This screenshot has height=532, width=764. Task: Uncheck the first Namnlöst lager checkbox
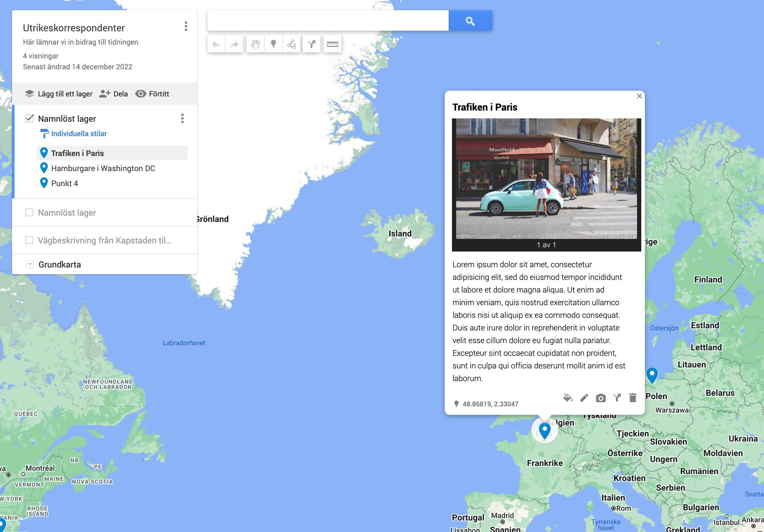30,118
